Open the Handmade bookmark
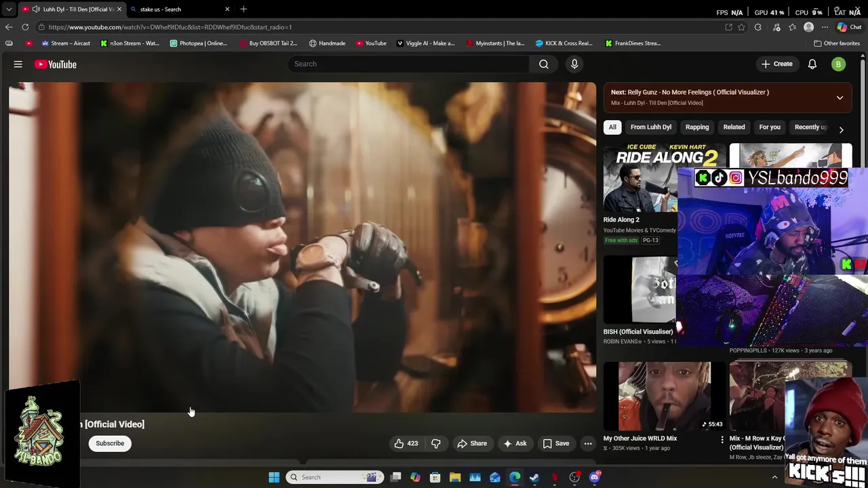 [327, 43]
